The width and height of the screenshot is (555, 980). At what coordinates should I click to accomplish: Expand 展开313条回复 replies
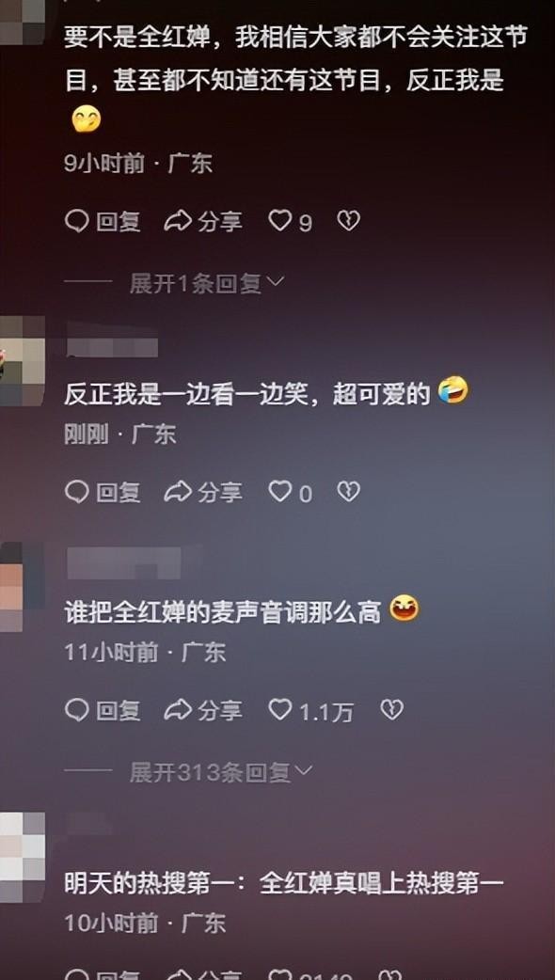tap(221, 772)
